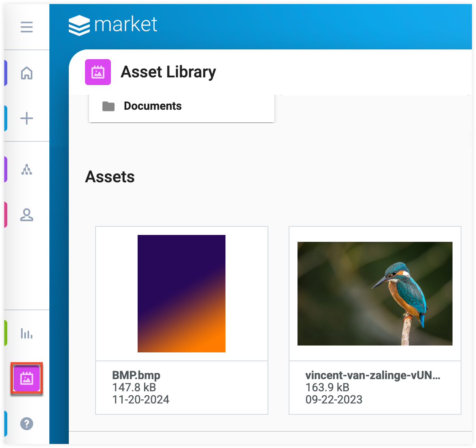Click the gray Documents folder icon
Image resolution: width=476 pixels, height=448 pixels.
[x=108, y=107]
